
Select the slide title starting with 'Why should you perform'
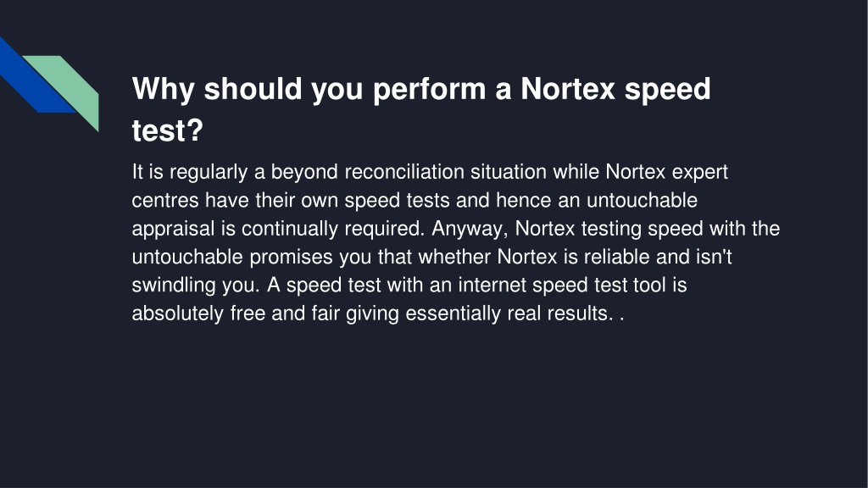[x=421, y=109]
